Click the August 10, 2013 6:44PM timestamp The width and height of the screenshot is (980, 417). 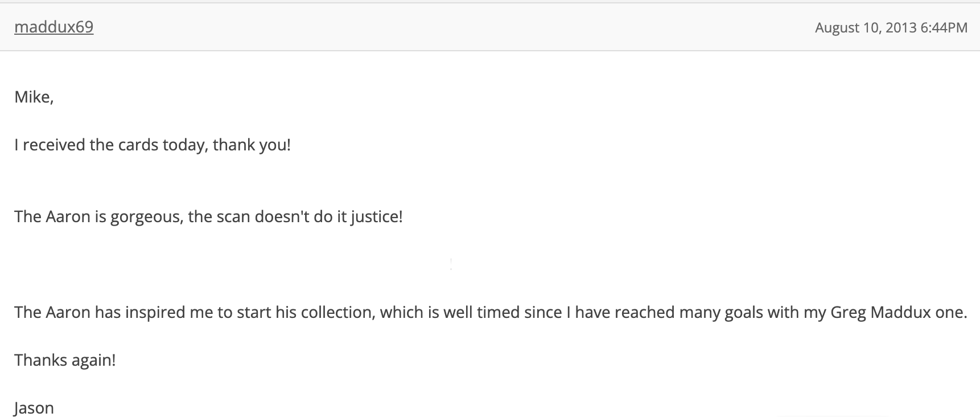pyautogui.click(x=891, y=28)
